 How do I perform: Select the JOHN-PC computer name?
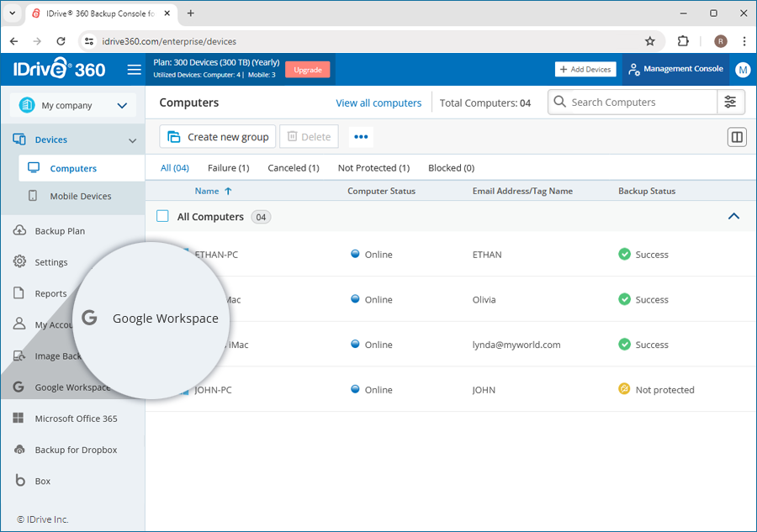coord(213,390)
